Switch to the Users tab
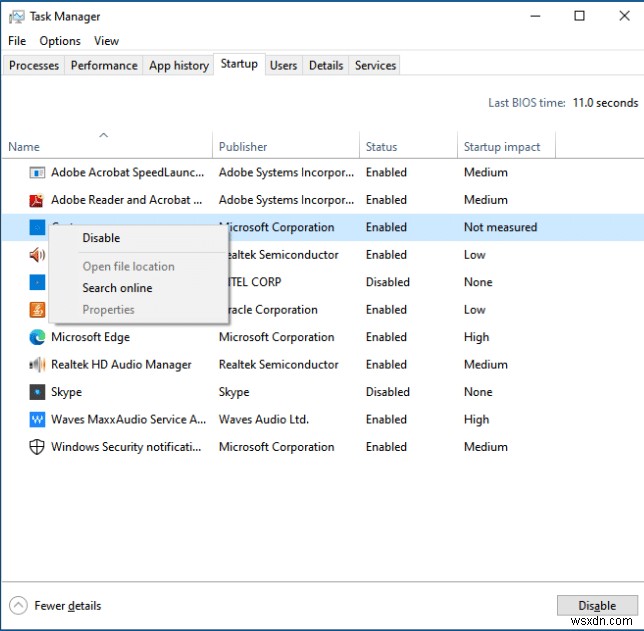Viewport: 644px width, 631px height. coord(283,66)
